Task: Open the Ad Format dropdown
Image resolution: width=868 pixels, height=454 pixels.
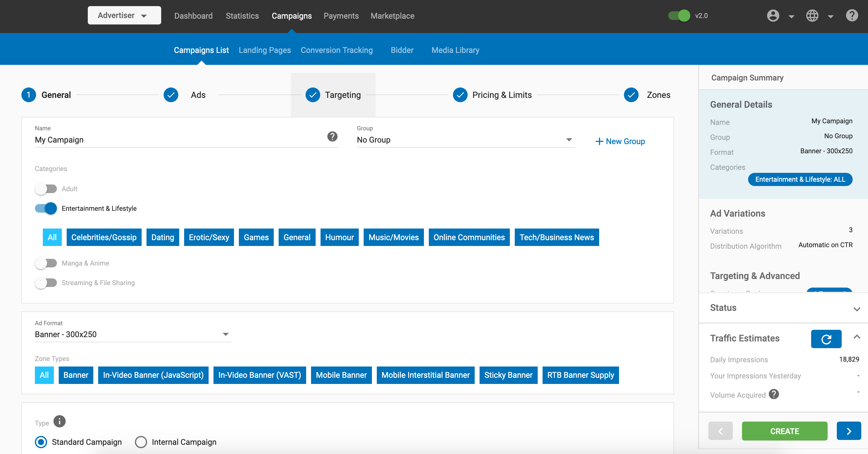Action: click(x=132, y=334)
